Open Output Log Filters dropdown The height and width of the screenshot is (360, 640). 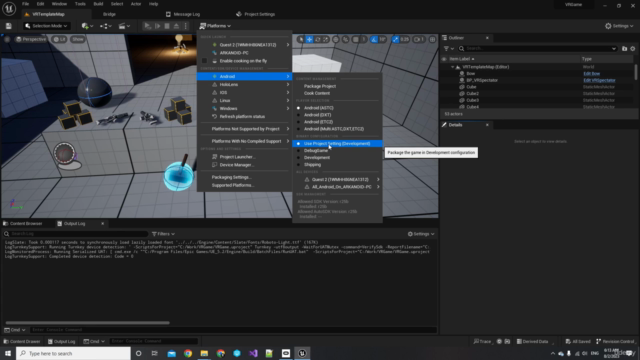click(163, 234)
